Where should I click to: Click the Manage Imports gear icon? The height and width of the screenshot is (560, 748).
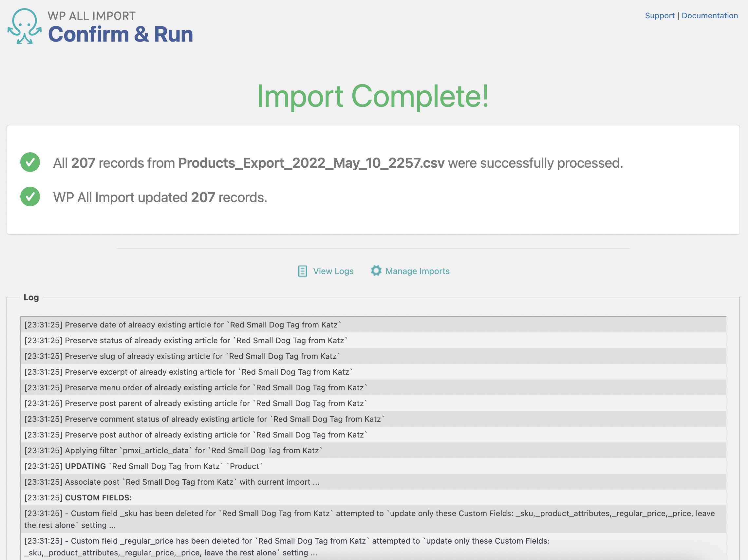click(376, 271)
